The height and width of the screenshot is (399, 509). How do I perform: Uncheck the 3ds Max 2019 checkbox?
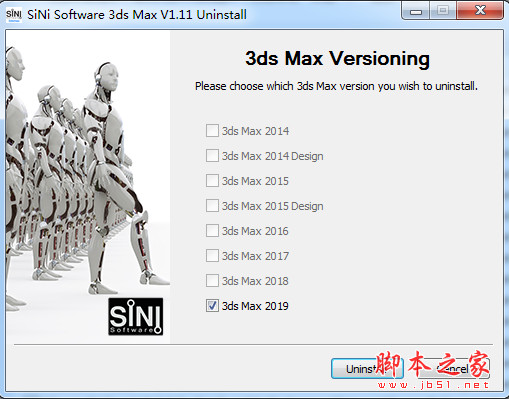point(212,306)
